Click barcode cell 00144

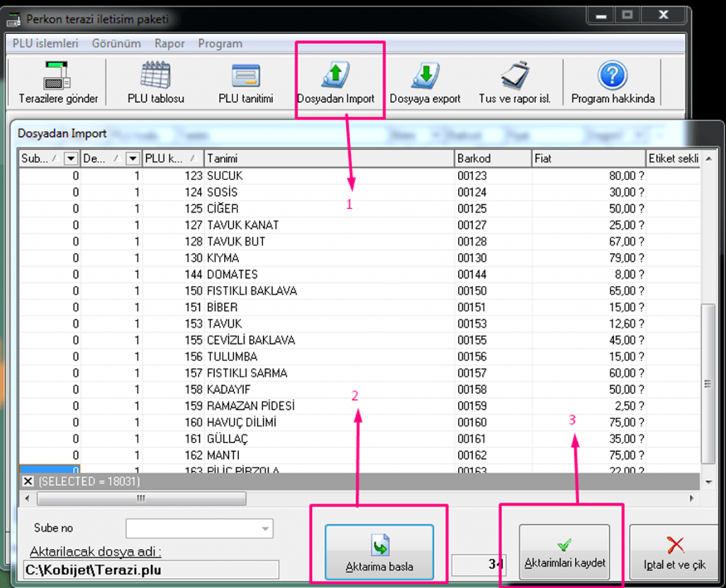[493, 274]
